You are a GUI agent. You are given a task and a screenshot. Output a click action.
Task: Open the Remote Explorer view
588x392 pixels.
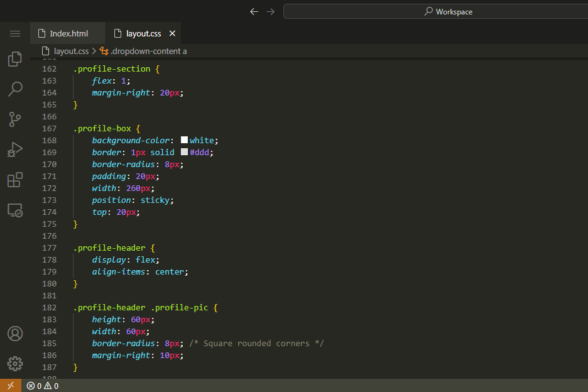pos(15,210)
